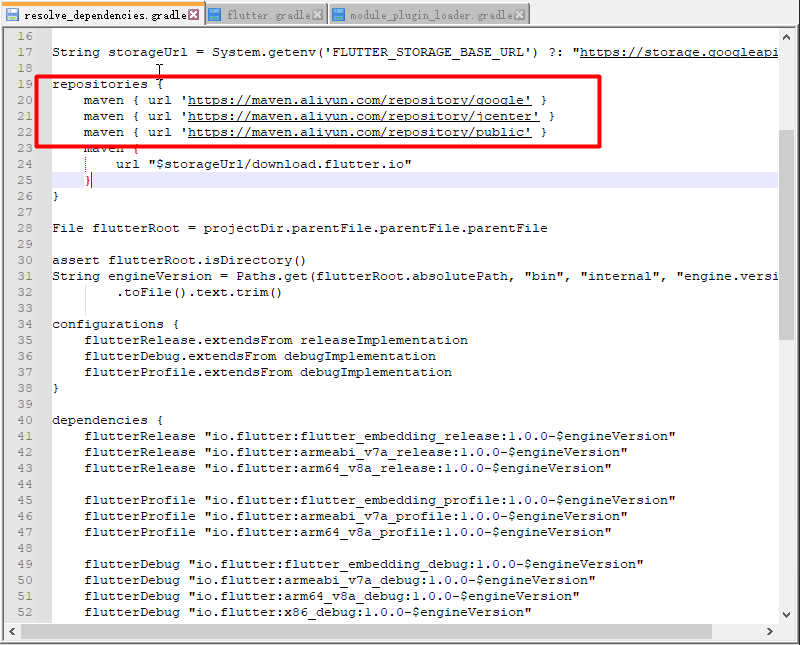The width and height of the screenshot is (800, 645).
Task: Click the vertical scrollbar up arrow
Action: [x=787, y=37]
